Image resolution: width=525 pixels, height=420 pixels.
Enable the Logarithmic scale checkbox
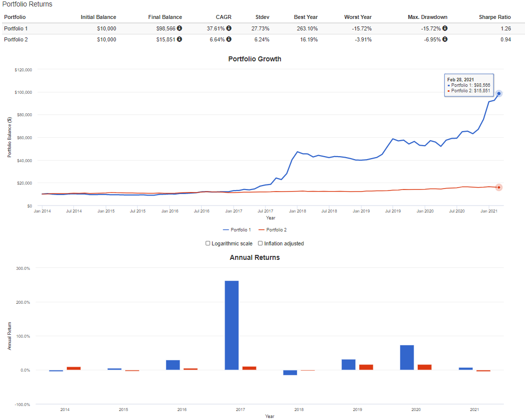[208, 243]
